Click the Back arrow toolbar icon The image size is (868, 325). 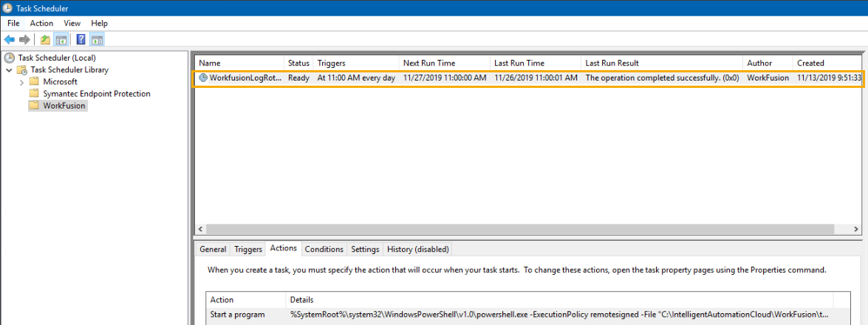pos(10,39)
